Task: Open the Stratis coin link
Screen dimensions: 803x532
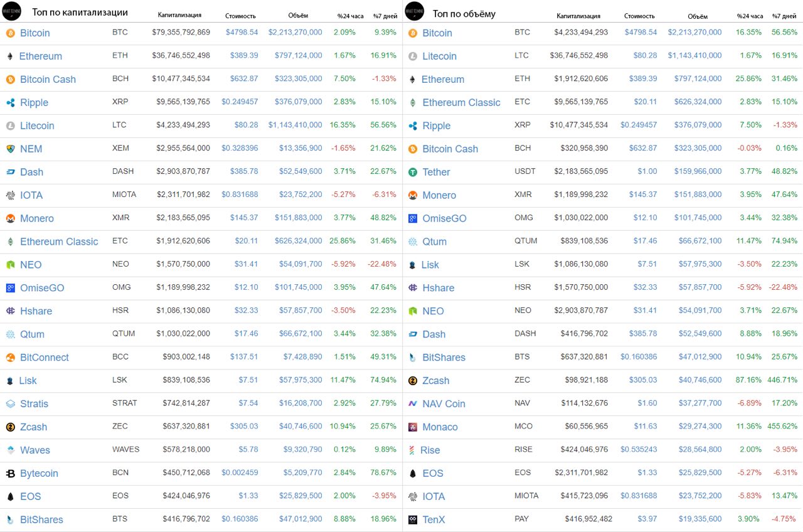Action: [x=34, y=404]
